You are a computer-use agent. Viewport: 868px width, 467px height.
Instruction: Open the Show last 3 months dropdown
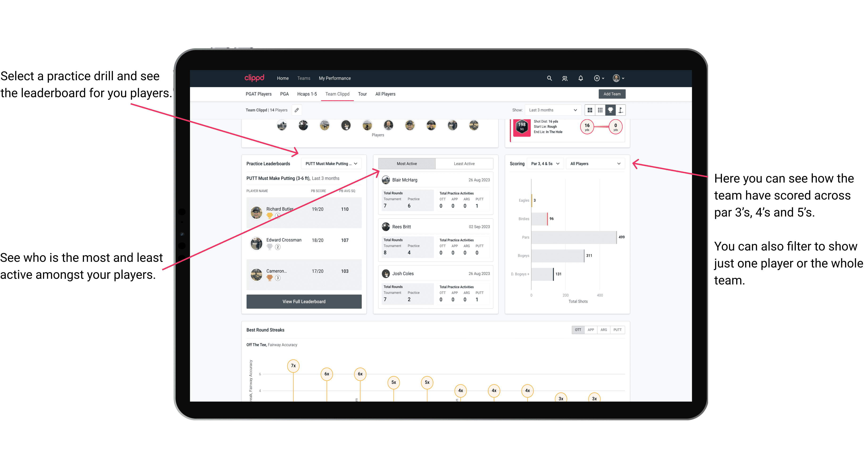[552, 110]
